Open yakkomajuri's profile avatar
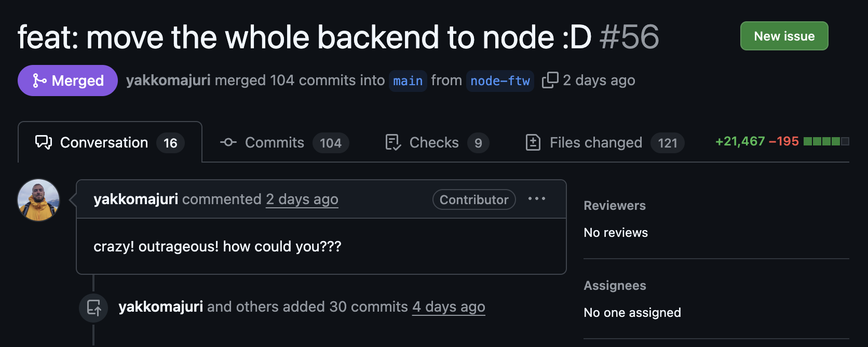Viewport: 868px width, 347px height. (x=38, y=200)
